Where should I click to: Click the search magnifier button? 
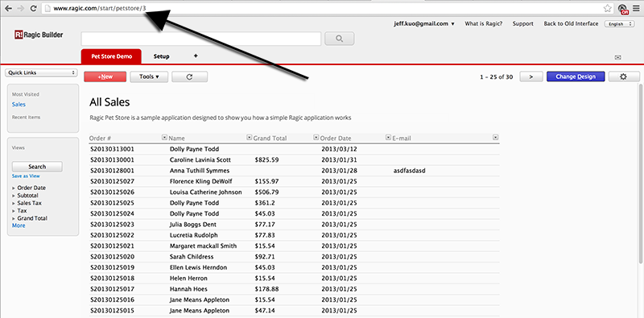[x=339, y=39]
